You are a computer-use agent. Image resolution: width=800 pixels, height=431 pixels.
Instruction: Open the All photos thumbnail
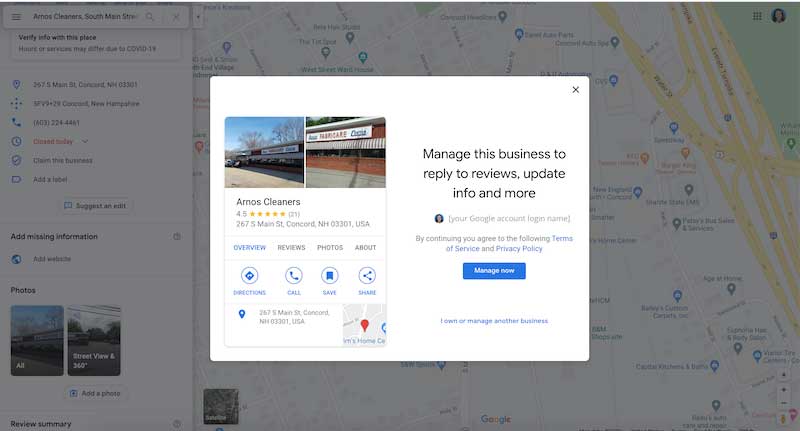37,341
